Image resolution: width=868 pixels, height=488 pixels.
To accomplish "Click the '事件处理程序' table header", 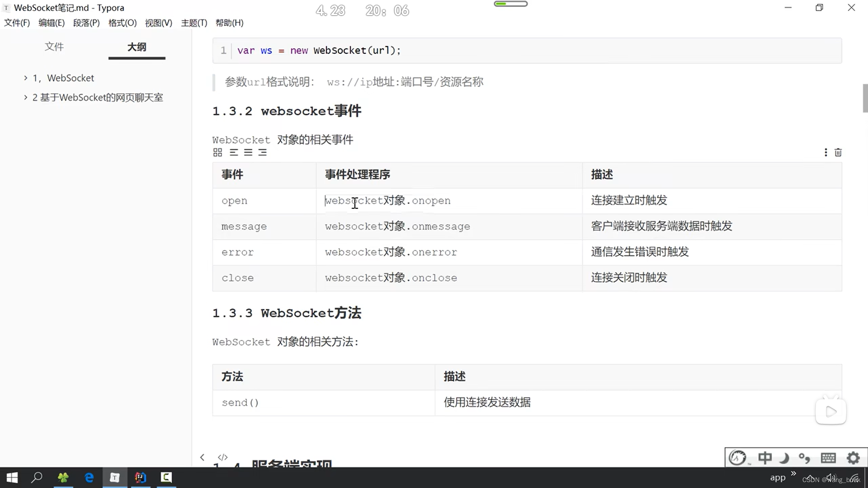I will pyautogui.click(x=449, y=175).
